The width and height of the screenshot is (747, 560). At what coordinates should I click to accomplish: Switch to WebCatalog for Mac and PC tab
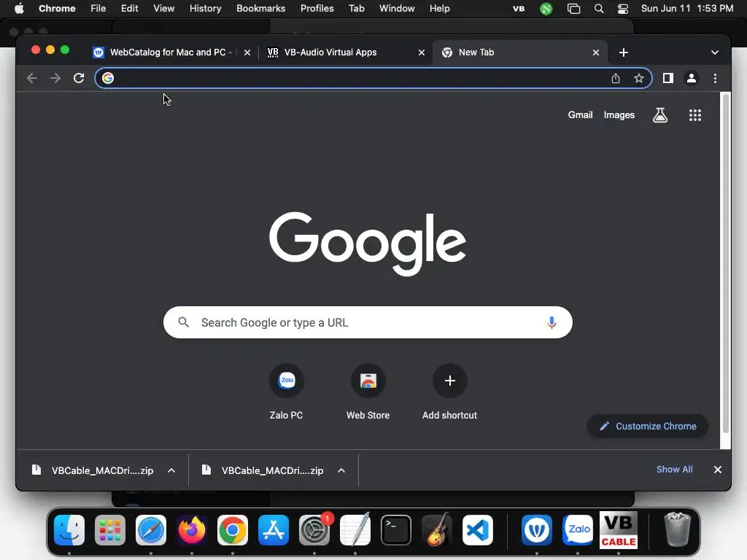click(171, 52)
